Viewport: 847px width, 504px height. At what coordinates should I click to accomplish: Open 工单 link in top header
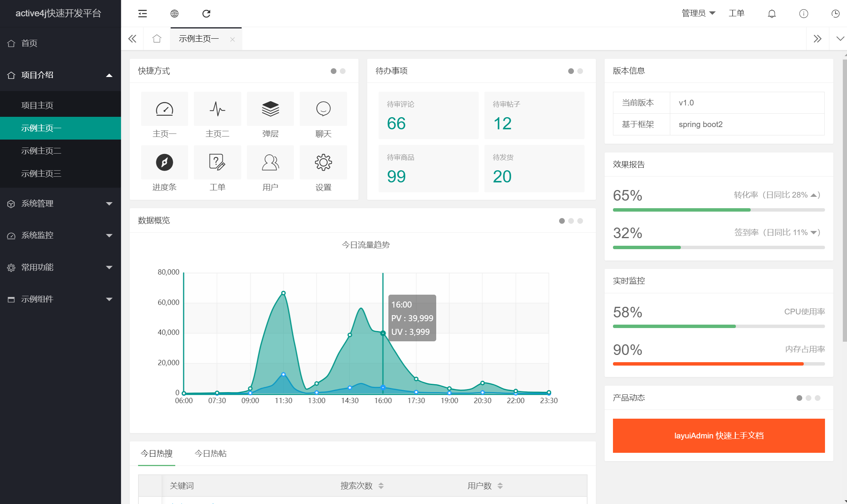click(x=736, y=13)
